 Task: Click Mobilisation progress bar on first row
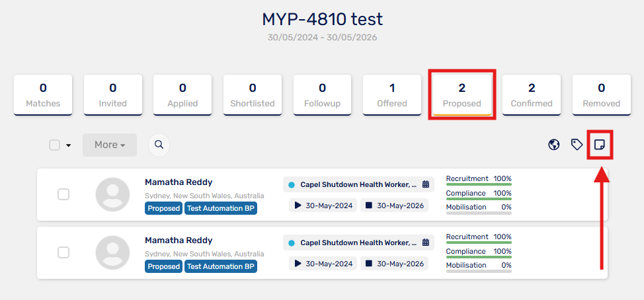(x=479, y=213)
